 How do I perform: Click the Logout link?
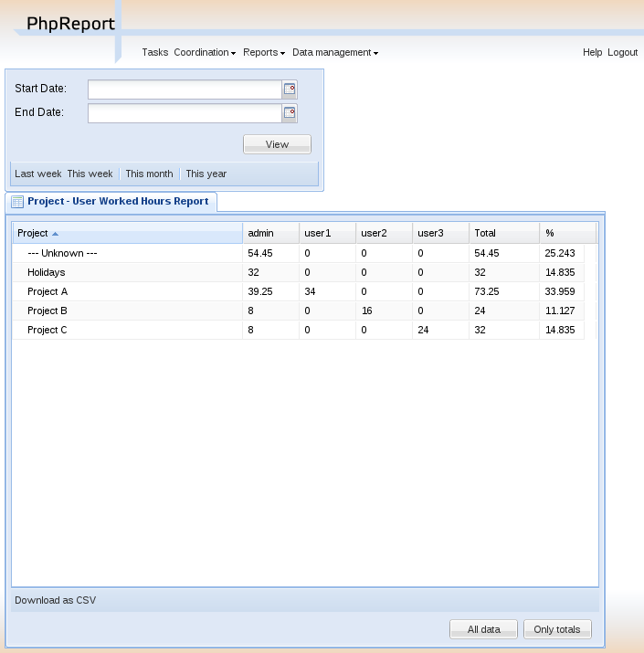pos(622,52)
